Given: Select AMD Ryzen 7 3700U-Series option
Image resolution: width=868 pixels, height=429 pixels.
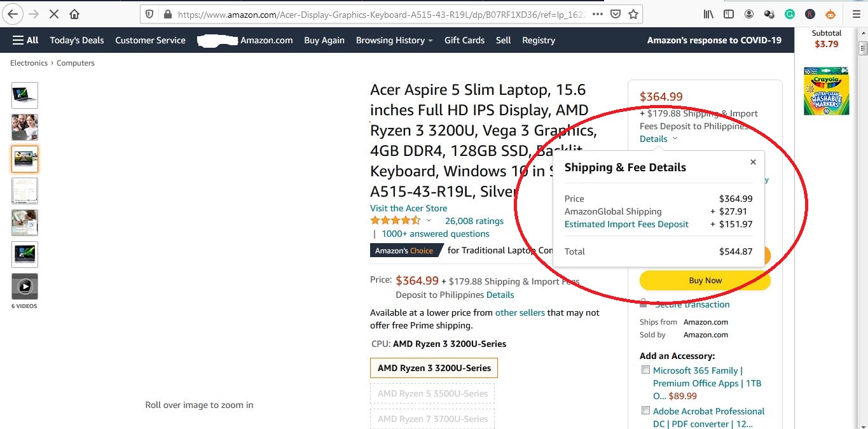Looking at the screenshot, I should click(x=432, y=419).
